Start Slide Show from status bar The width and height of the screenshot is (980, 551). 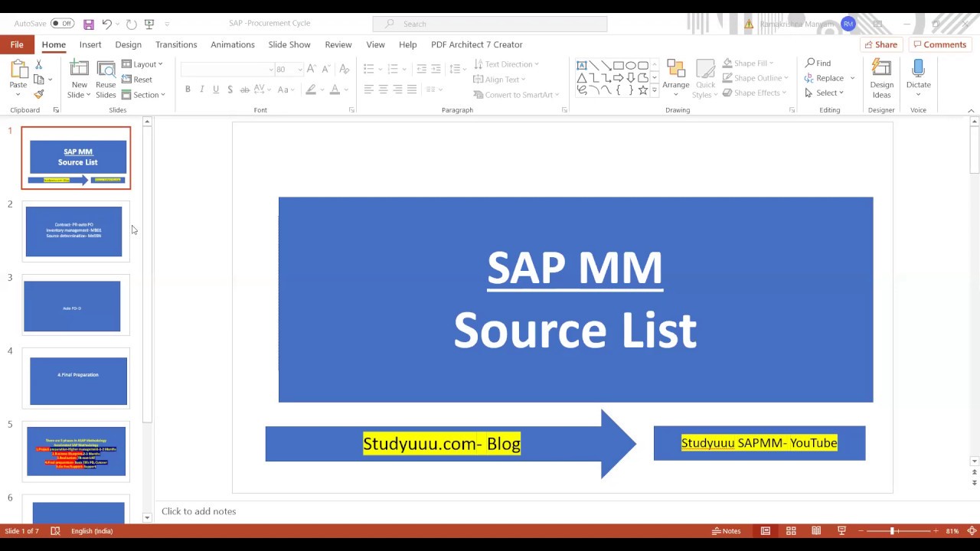(x=841, y=531)
